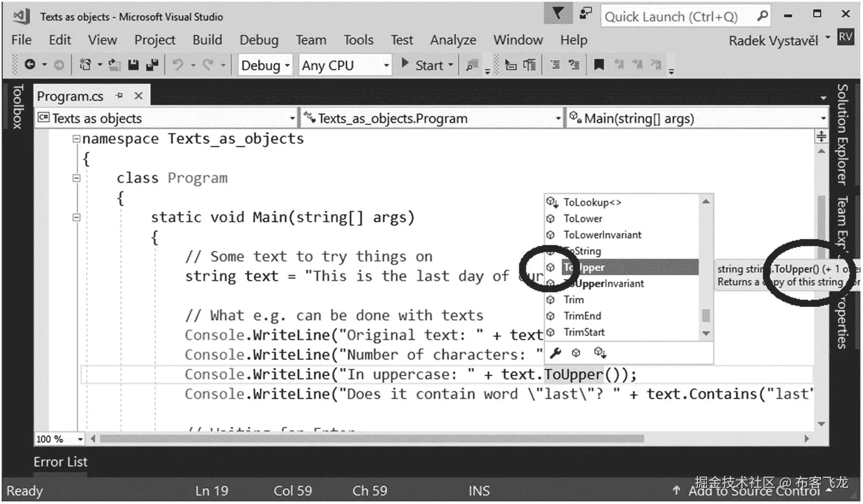Click the Quick Launch search magnifier icon
The image size is (863, 504).
pyautogui.click(x=762, y=16)
